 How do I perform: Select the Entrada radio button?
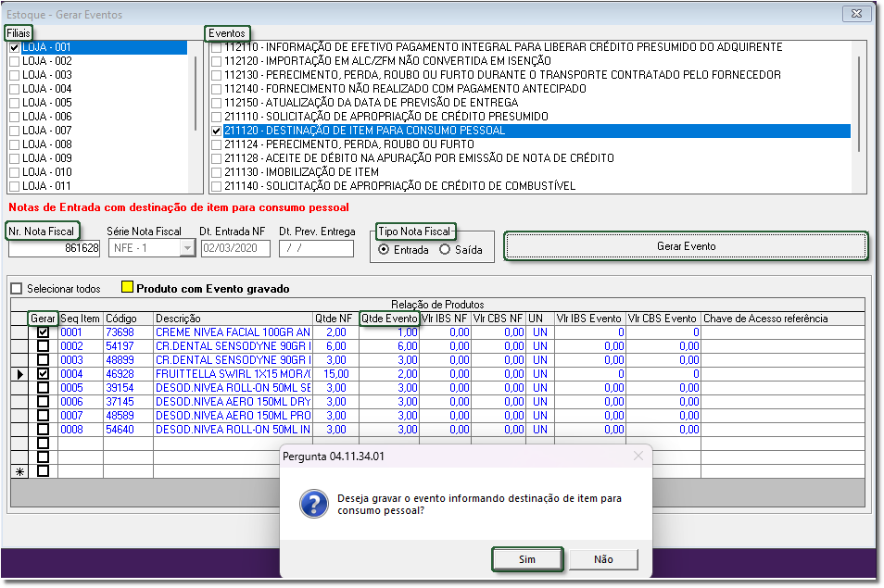(384, 249)
